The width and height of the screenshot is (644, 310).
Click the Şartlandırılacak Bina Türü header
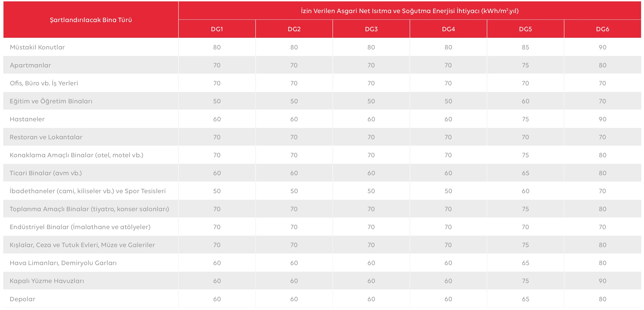click(x=91, y=20)
